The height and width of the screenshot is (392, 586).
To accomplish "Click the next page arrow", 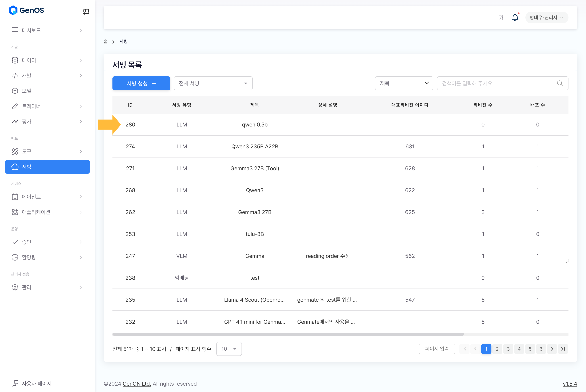I will (x=552, y=349).
